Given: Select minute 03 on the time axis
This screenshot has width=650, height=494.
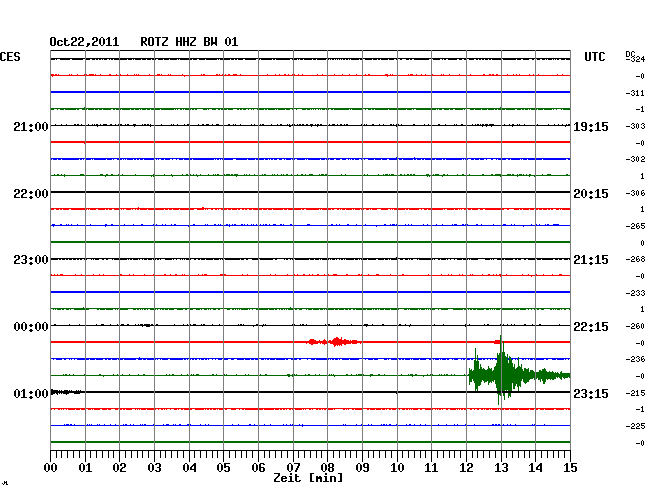Looking at the screenshot, I should pos(154,467).
